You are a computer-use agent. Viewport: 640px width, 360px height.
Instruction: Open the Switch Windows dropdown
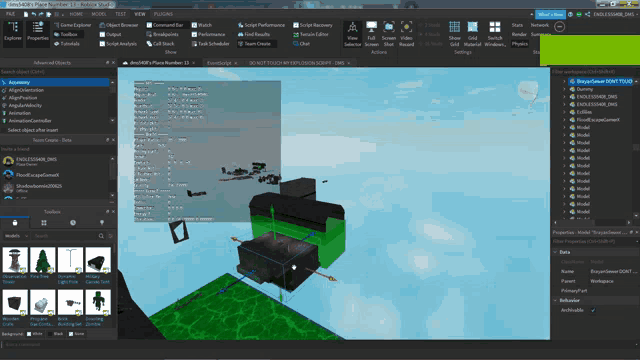(495, 34)
